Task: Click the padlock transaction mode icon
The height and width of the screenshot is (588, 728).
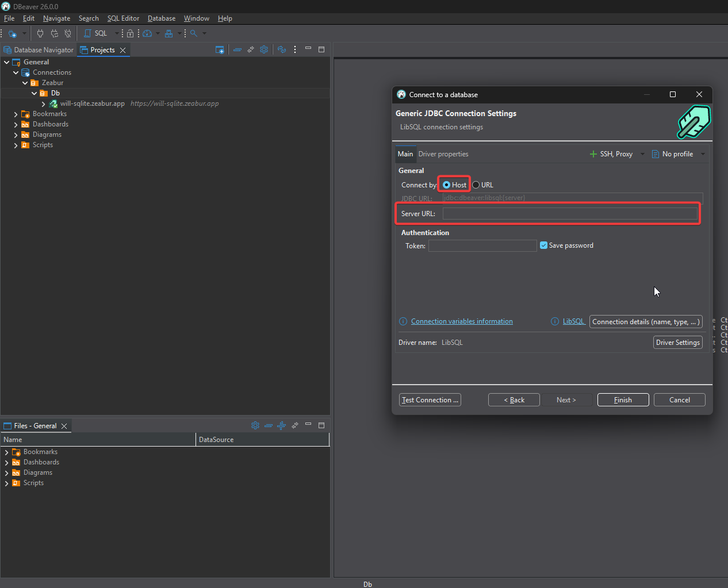Action: click(131, 33)
